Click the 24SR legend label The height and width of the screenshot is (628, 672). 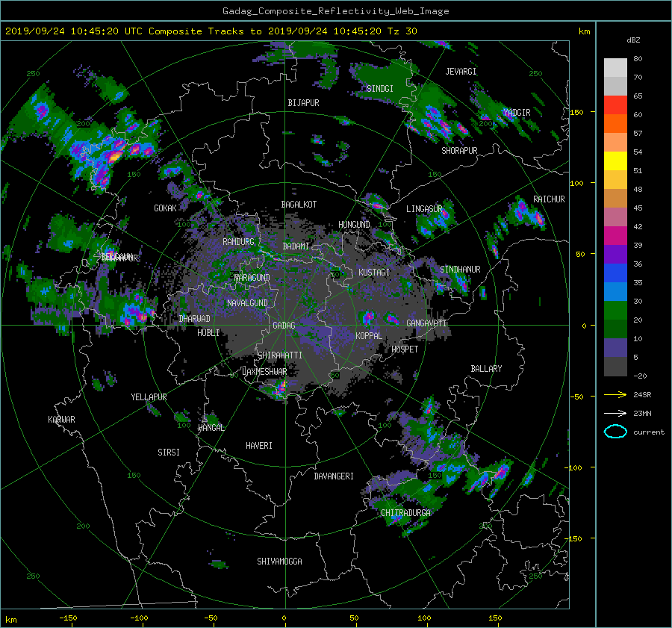(x=642, y=394)
